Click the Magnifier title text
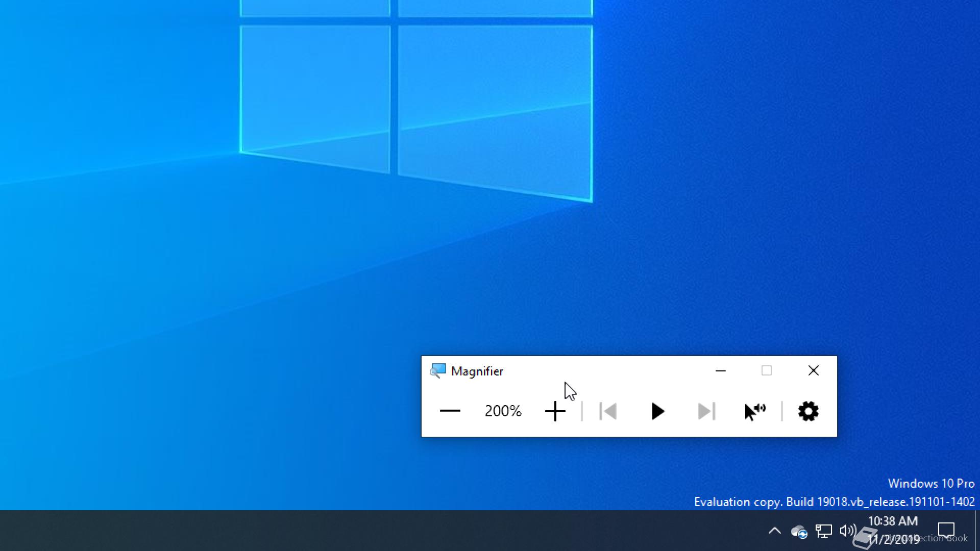 pyautogui.click(x=477, y=371)
